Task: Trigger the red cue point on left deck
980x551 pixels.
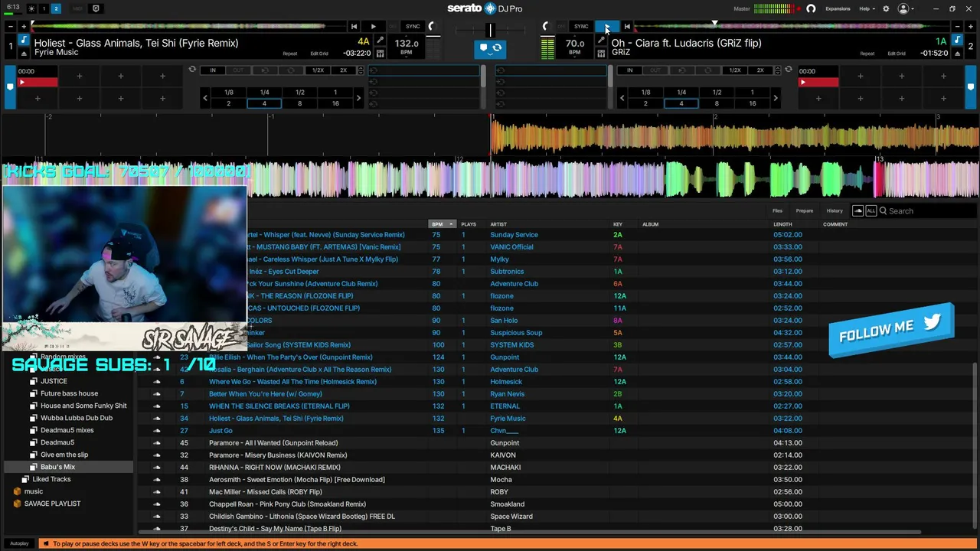Action: click(x=38, y=82)
